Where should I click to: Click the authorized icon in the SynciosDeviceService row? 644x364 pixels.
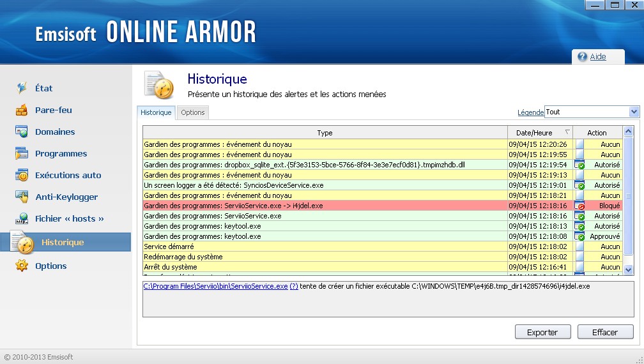tap(579, 185)
